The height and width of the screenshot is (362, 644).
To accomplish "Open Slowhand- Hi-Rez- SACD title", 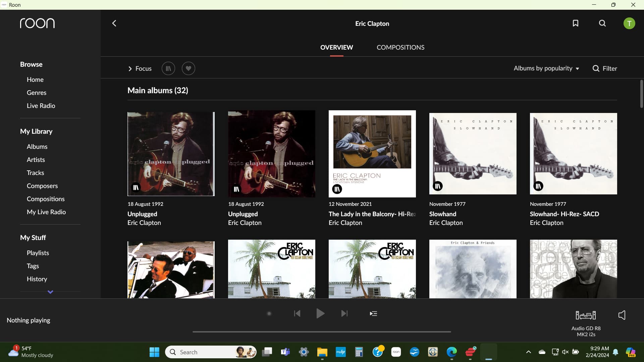I will click(565, 214).
